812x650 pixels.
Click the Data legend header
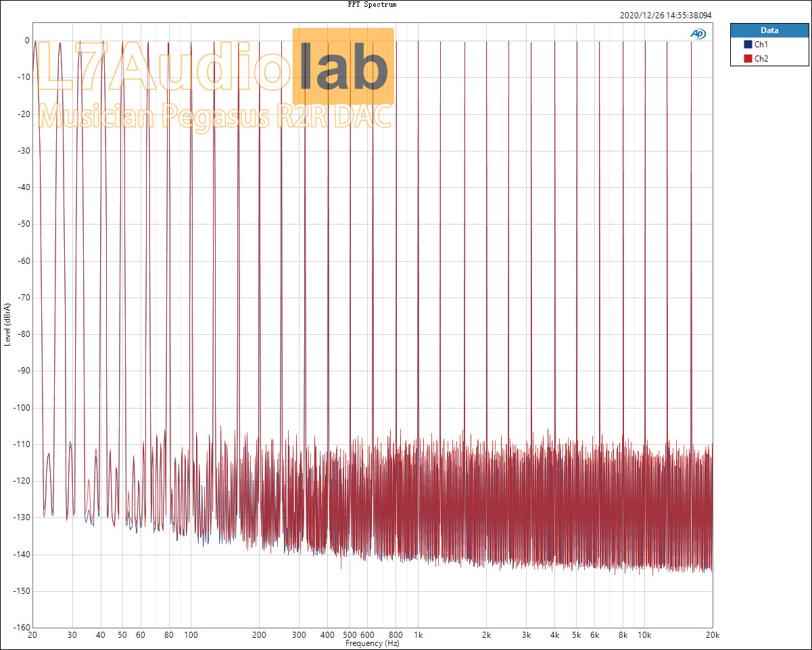tap(769, 30)
